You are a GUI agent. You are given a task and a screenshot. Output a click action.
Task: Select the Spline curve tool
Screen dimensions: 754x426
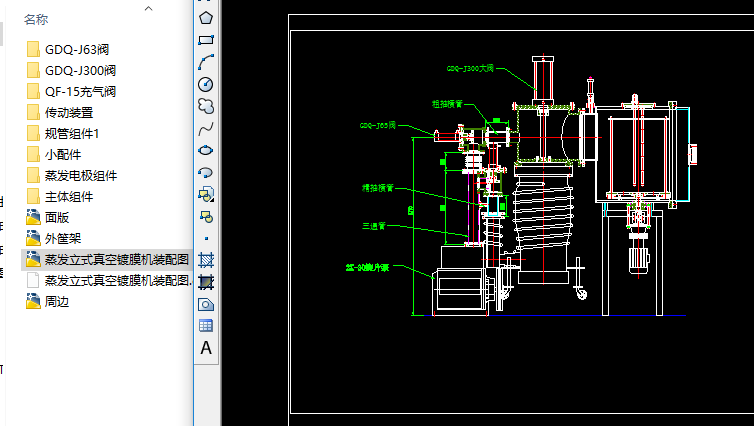pyautogui.click(x=206, y=128)
